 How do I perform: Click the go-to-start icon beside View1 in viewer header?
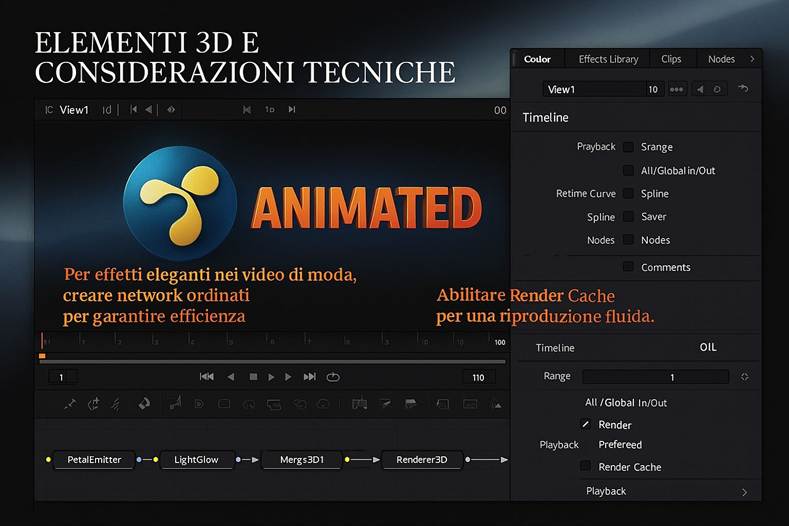coord(133,109)
